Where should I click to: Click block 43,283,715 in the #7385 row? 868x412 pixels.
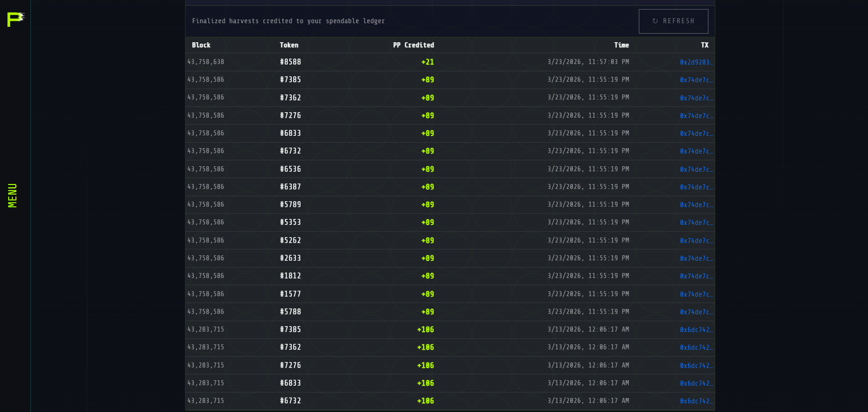(206, 329)
